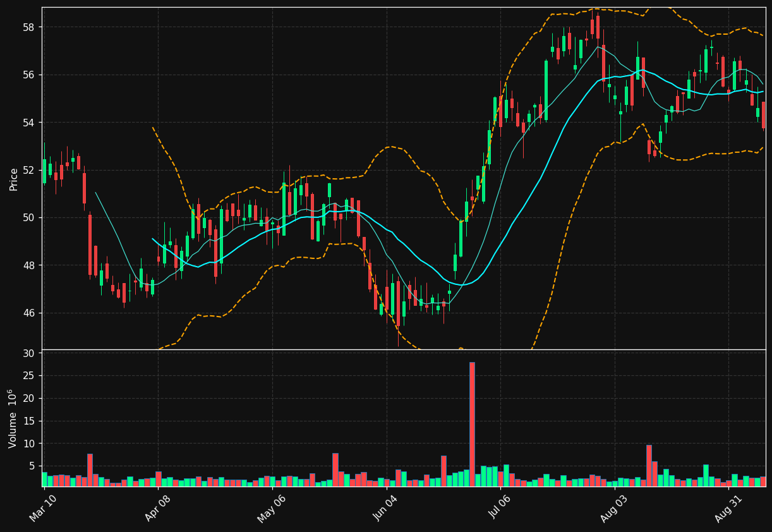Click the 20 volume axis tick label
Viewport: 772px width, 532px height.
coord(30,399)
